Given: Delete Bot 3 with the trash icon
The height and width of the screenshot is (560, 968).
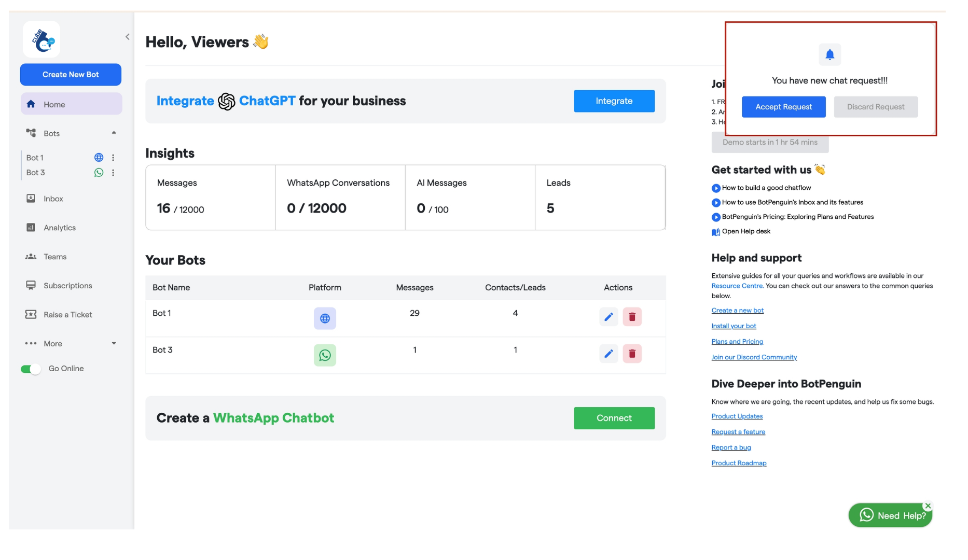Looking at the screenshot, I should tap(632, 354).
